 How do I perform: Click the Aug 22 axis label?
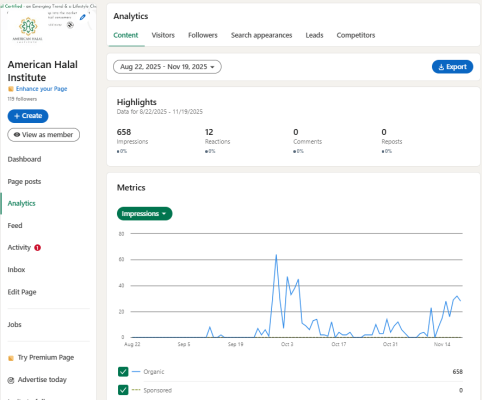coord(132,344)
